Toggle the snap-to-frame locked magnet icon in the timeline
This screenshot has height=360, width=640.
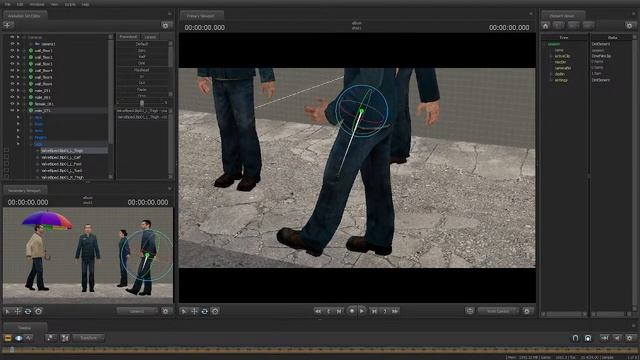pyautogui.click(x=588, y=338)
